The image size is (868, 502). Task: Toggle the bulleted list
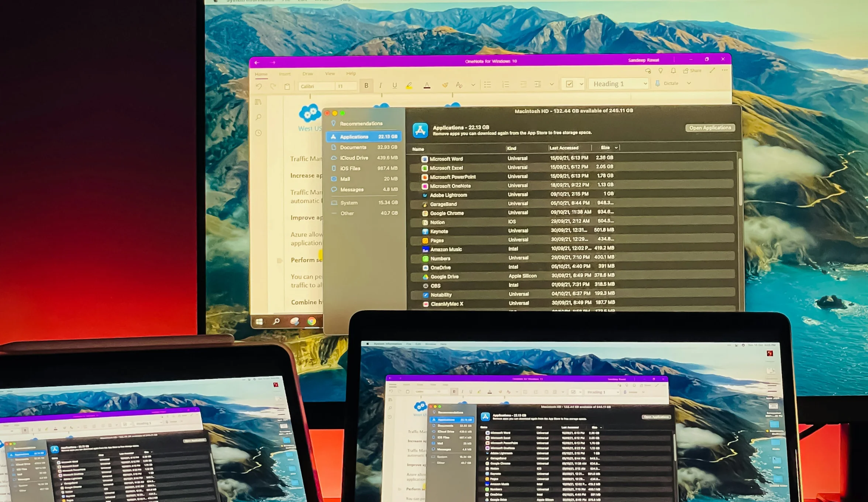pyautogui.click(x=488, y=85)
